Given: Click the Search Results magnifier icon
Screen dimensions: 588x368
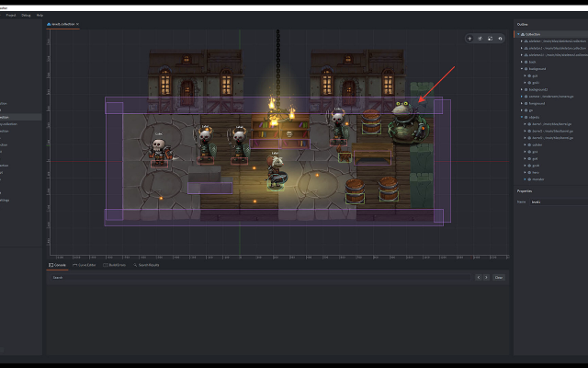Looking at the screenshot, I should coord(135,265).
